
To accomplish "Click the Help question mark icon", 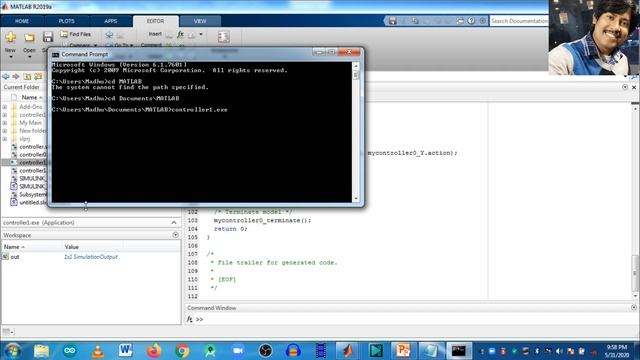I will 471,21.
